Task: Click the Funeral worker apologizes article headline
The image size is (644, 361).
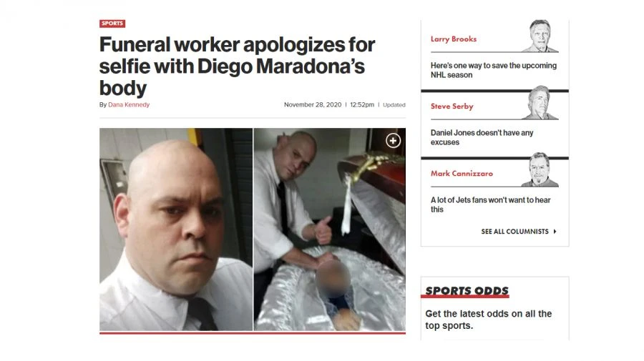Action: (x=237, y=66)
